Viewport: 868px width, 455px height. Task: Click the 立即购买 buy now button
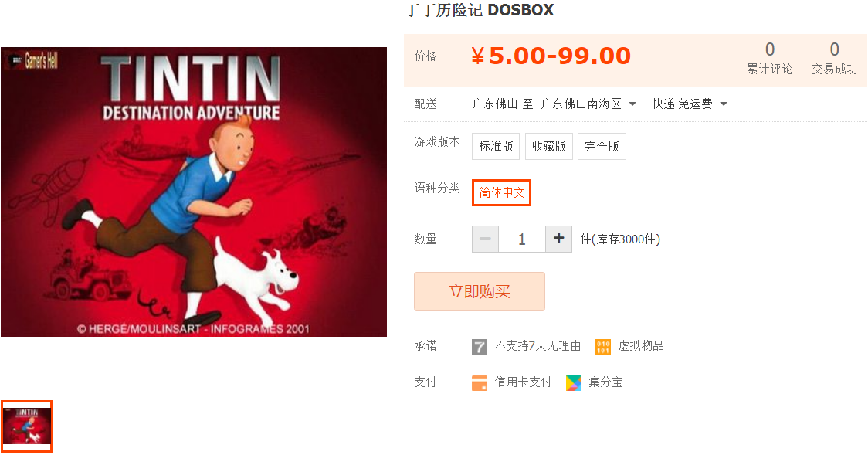pyautogui.click(x=480, y=291)
